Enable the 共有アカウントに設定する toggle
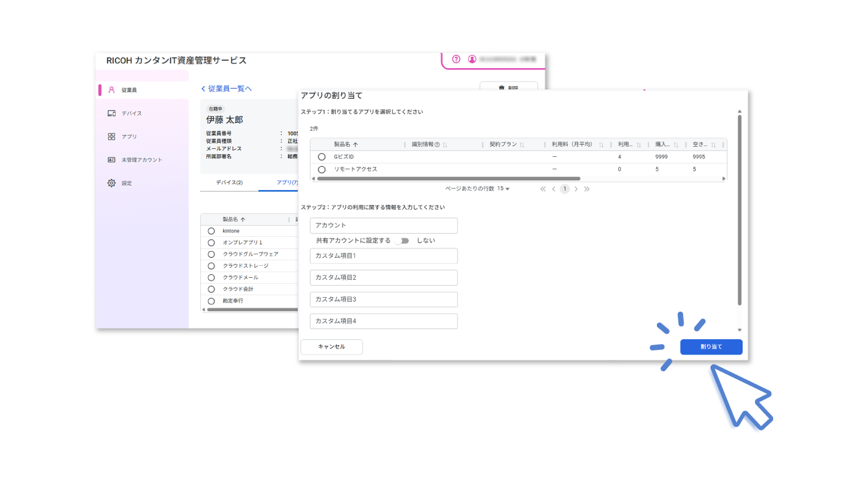 (x=403, y=240)
